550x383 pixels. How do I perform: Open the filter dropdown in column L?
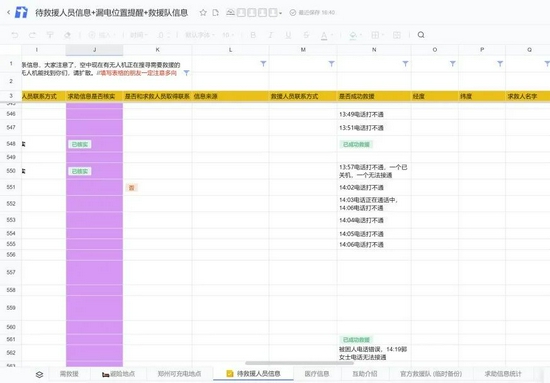(263, 63)
